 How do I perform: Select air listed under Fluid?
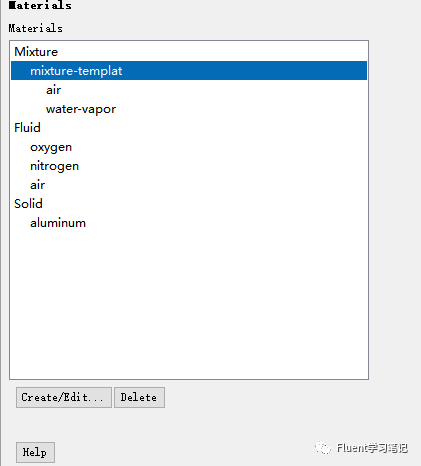(x=37, y=185)
